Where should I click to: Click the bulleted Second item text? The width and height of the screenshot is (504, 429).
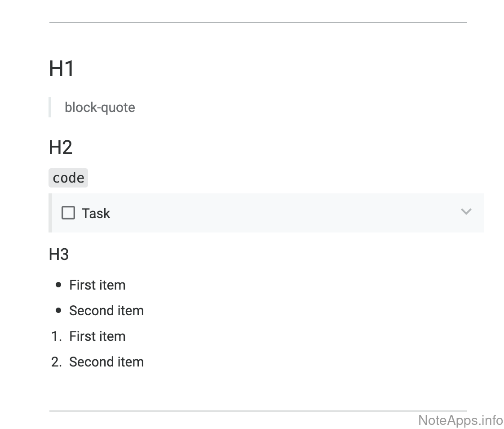pos(106,311)
